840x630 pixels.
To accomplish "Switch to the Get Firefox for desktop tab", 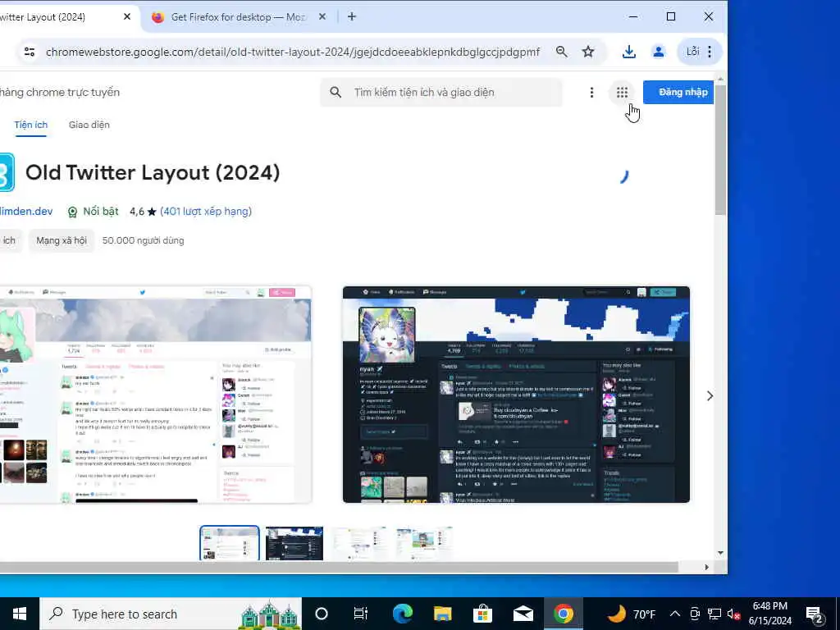I will pos(238,17).
